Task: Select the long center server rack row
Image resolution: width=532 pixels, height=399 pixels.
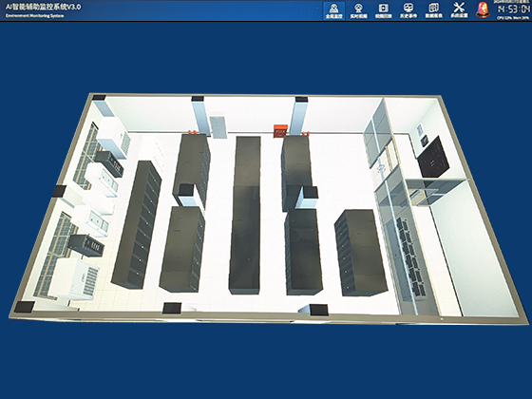Action: pos(246,215)
